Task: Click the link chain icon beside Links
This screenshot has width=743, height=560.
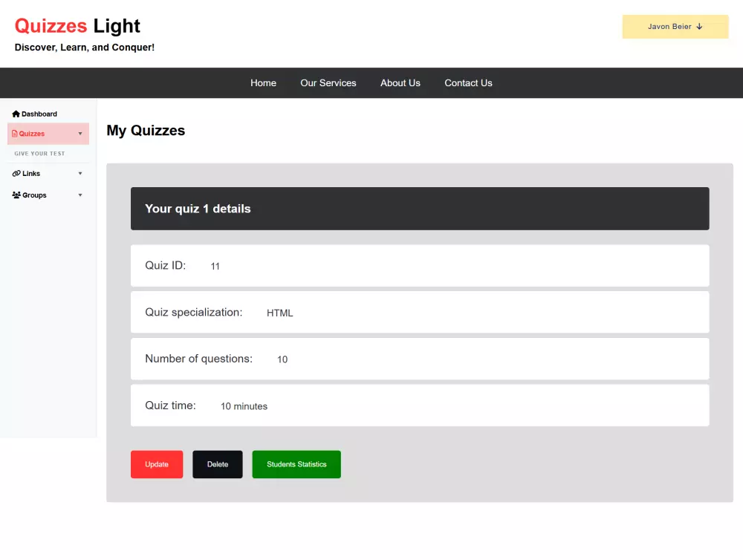Action: click(x=16, y=173)
